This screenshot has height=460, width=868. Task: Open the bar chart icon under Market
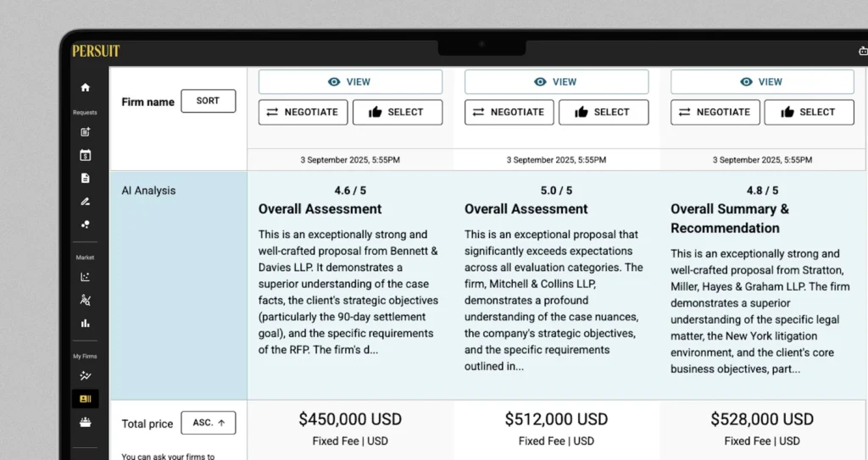[x=85, y=323]
